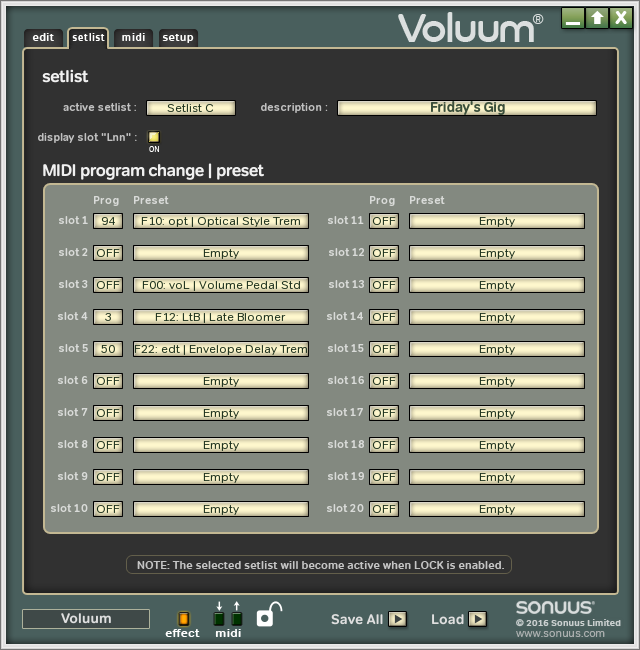Change slot 5 Prog value 50
Screen dimensions: 640x650
click(108, 349)
